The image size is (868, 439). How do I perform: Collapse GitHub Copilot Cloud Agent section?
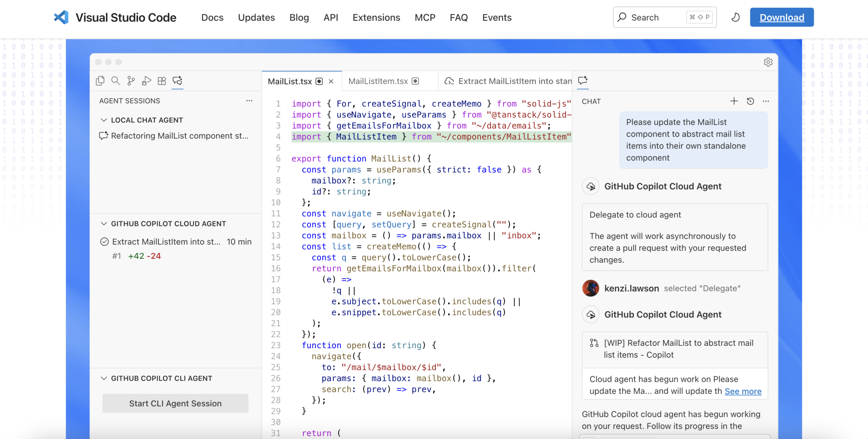pyautogui.click(x=104, y=224)
